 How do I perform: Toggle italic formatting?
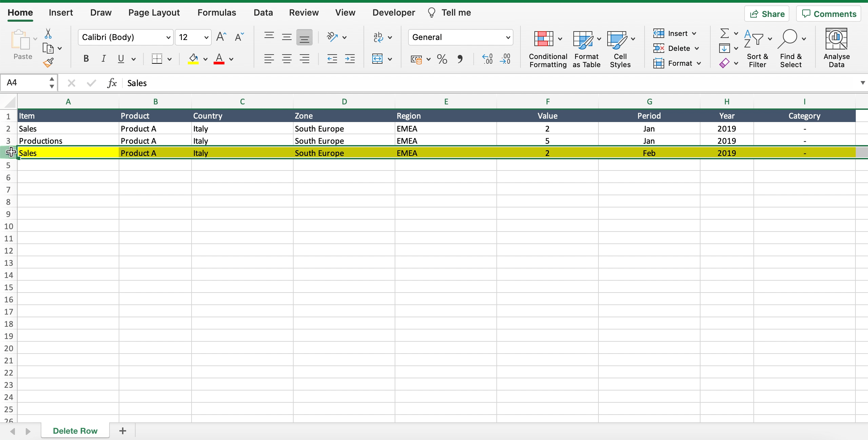(103, 58)
